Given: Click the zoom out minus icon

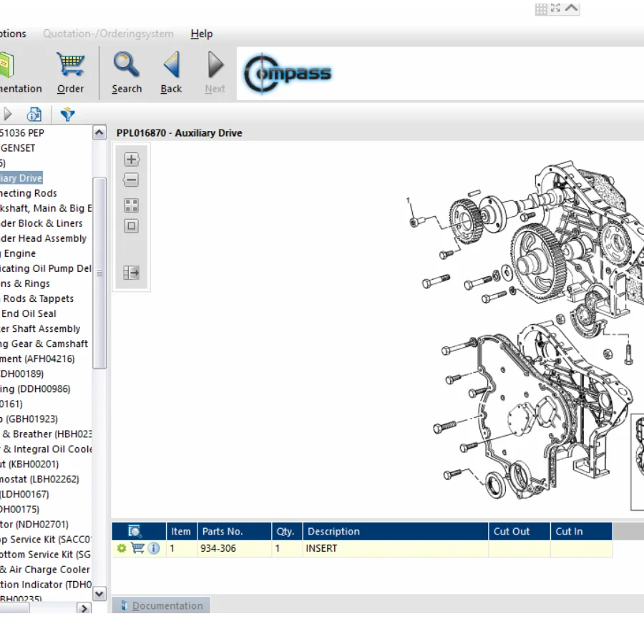Looking at the screenshot, I should tap(131, 180).
